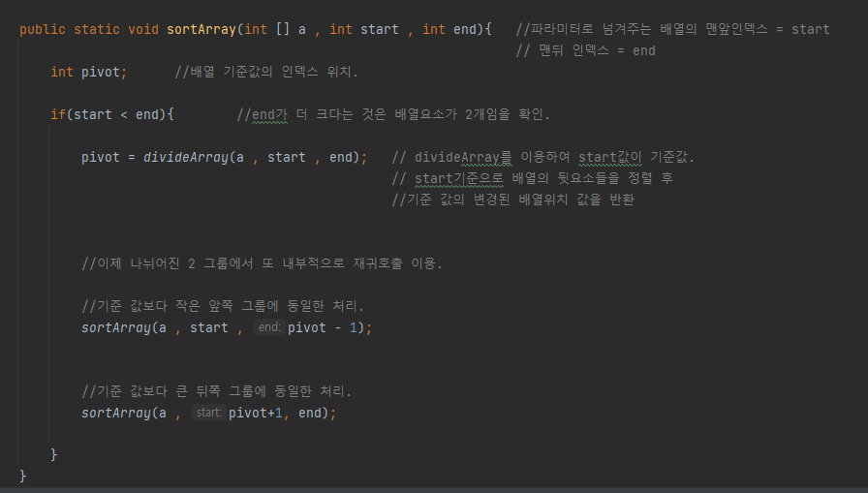Click the 'end:' parameter inlay hint
Screen dimensions: 868x493
pyautogui.click(x=269, y=327)
